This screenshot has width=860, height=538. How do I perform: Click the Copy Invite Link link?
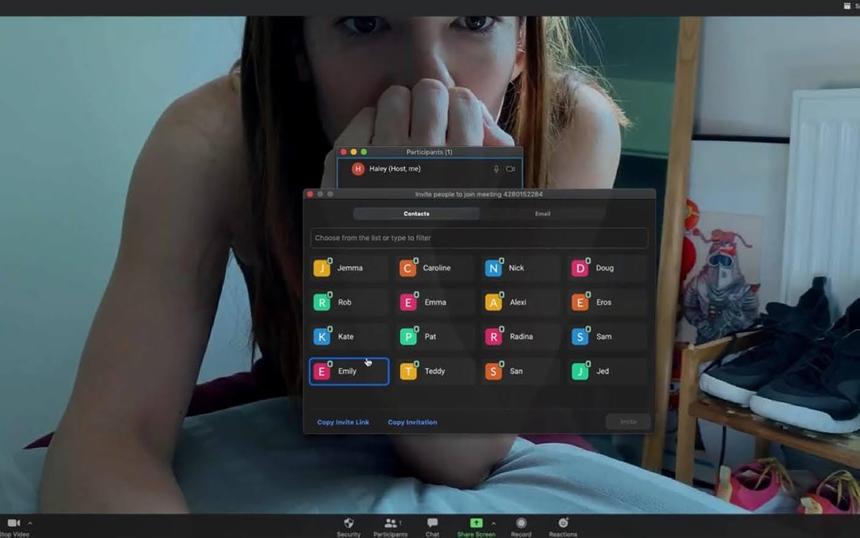pos(343,422)
